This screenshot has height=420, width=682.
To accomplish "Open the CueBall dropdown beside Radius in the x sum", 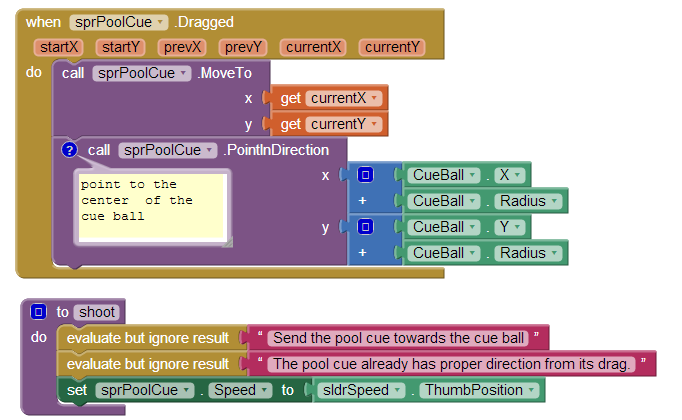I will click(x=444, y=201).
